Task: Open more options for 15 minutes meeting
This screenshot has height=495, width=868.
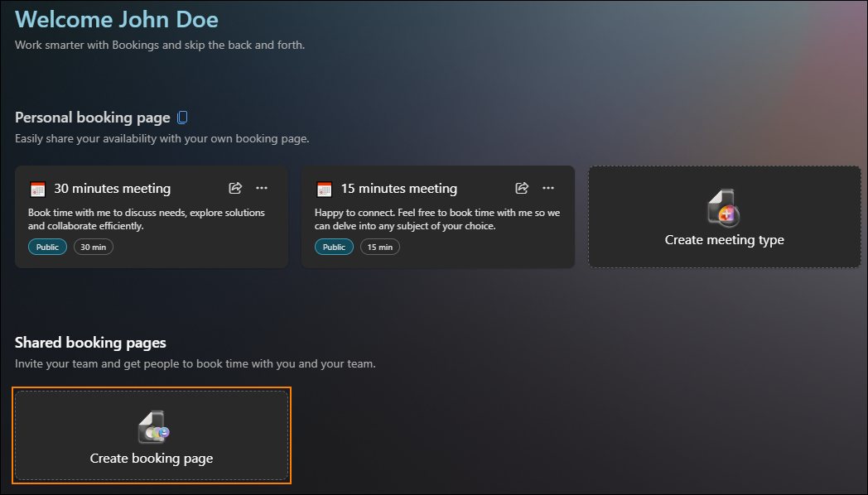Action: pos(548,188)
